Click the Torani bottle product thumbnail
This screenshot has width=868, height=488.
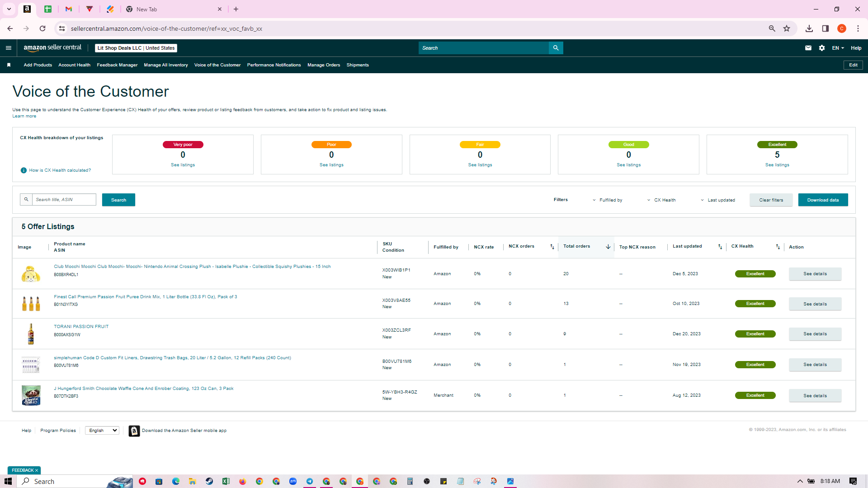coord(31,334)
